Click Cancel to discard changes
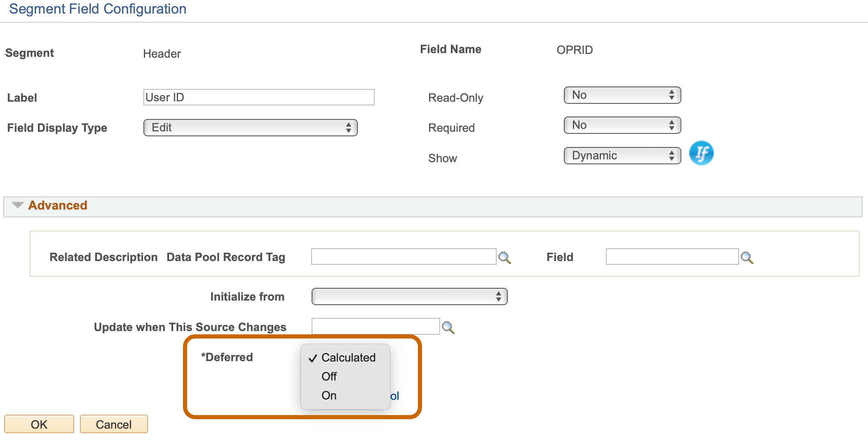Screen dimensions: 868x448 pos(113,424)
